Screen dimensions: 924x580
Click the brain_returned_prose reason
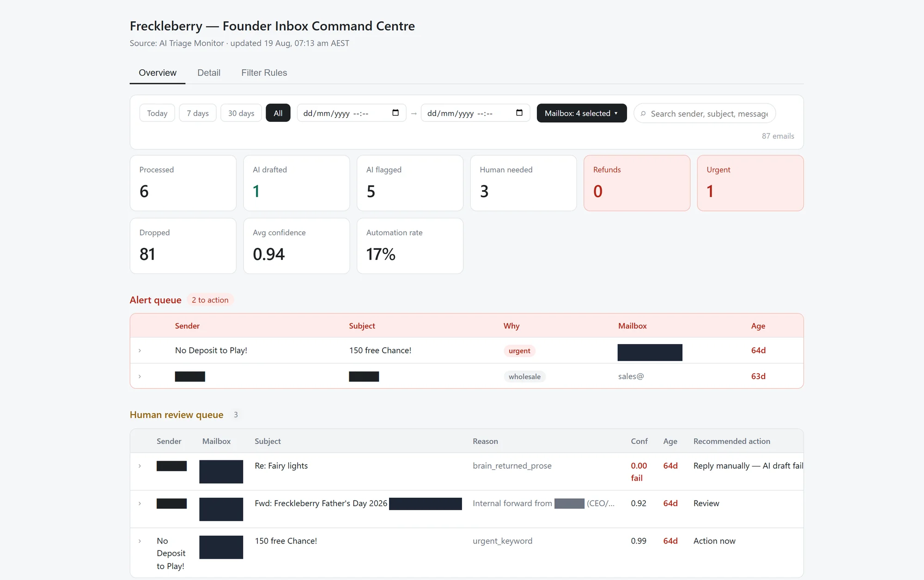tap(512, 466)
